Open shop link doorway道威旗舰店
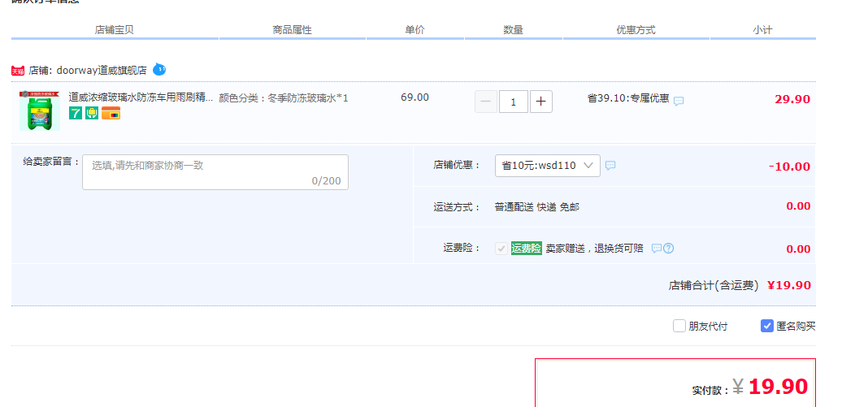The image size is (868, 407). tap(102, 70)
